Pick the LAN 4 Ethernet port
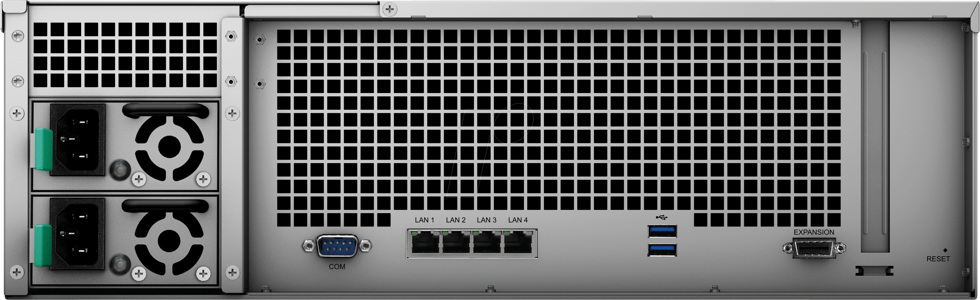Viewport: 980px width, 300px height. [x=518, y=243]
